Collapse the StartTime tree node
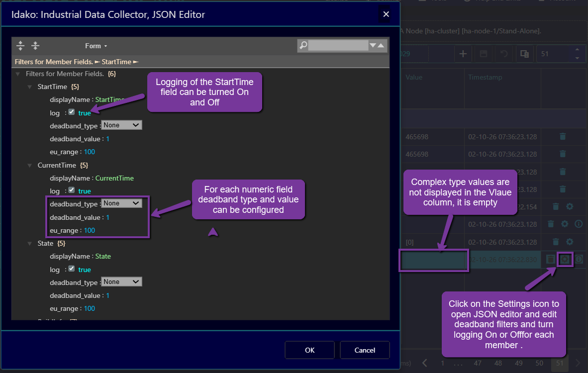The width and height of the screenshot is (588, 373). [x=30, y=87]
